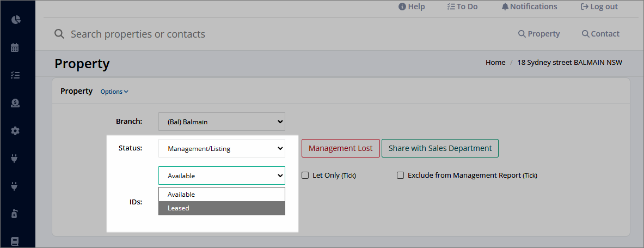This screenshot has height=248, width=644.
Task: Open the book icon in the sidebar
Action: pos(15,241)
